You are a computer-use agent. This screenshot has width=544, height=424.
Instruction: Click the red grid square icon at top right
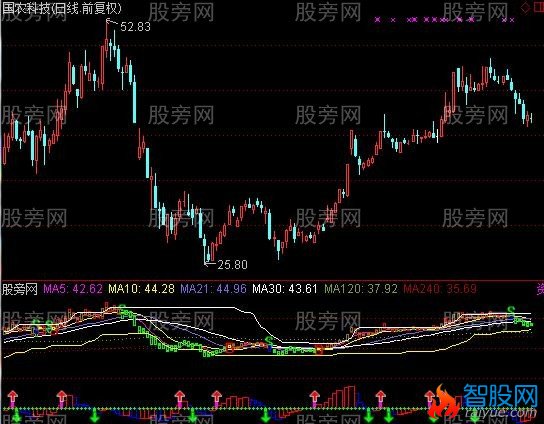tap(538, 8)
